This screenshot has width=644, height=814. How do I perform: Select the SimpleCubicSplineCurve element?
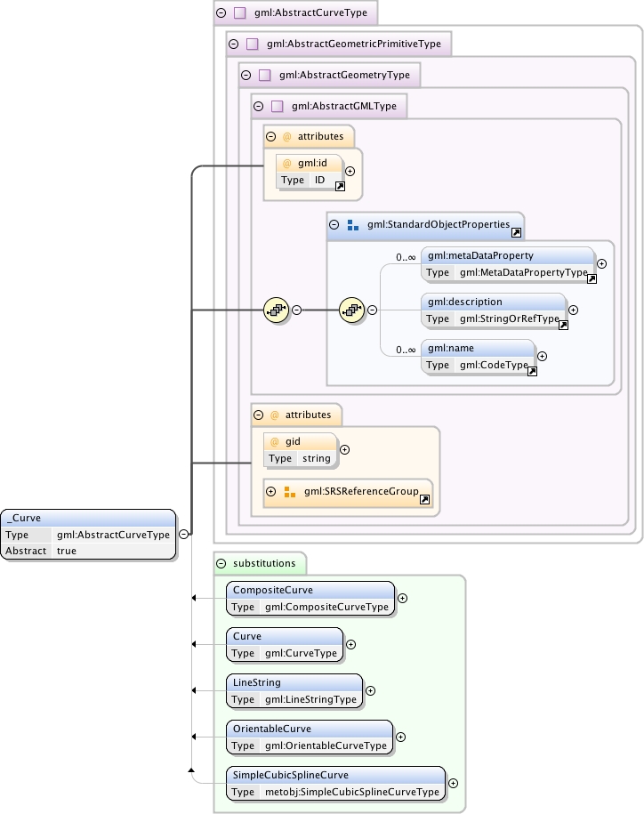335,783
